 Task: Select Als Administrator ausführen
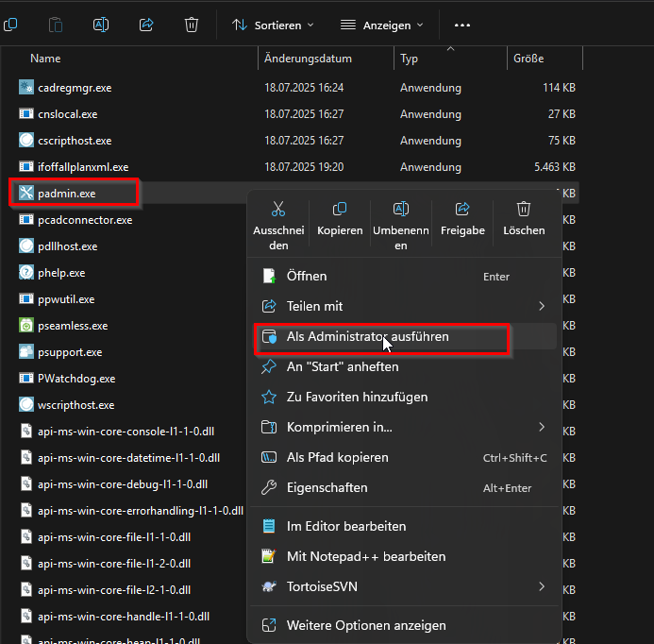click(367, 337)
